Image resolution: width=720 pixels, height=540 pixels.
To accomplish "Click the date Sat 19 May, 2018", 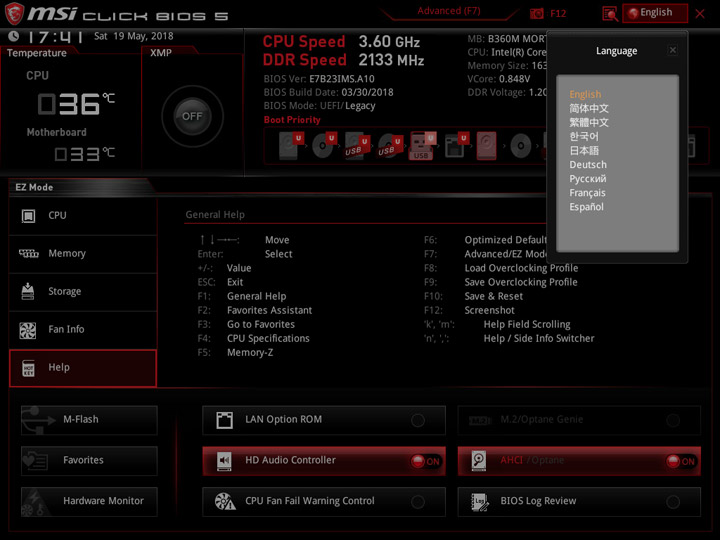I will tap(134, 36).
